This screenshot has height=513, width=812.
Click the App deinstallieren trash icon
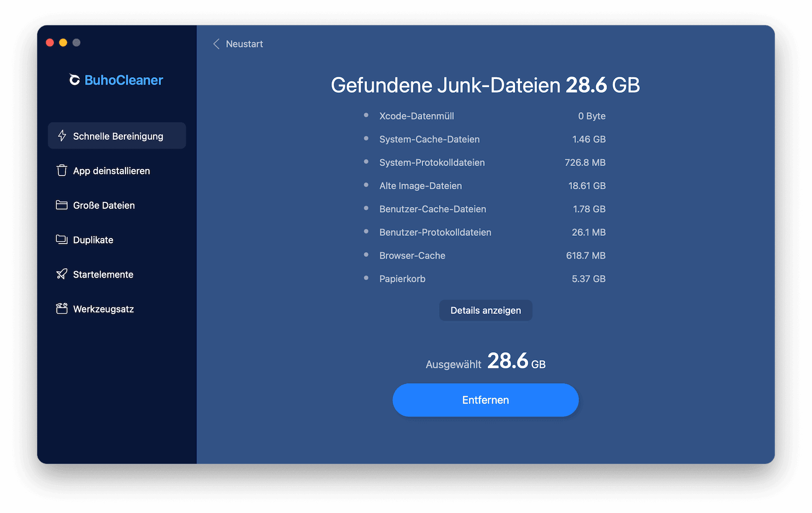point(61,170)
